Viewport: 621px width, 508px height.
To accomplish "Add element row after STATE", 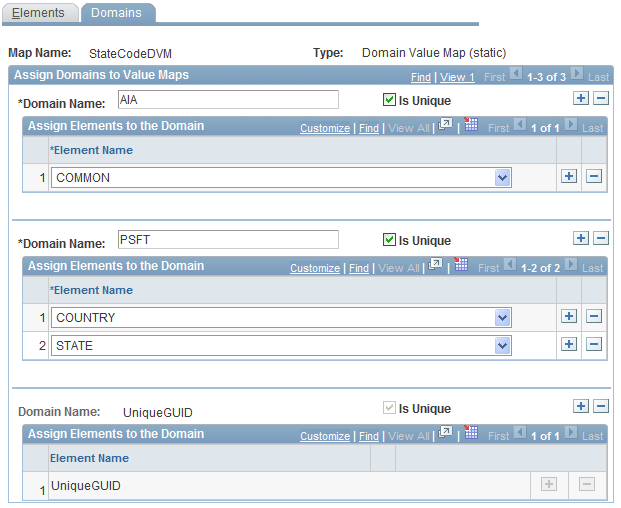I will (569, 344).
